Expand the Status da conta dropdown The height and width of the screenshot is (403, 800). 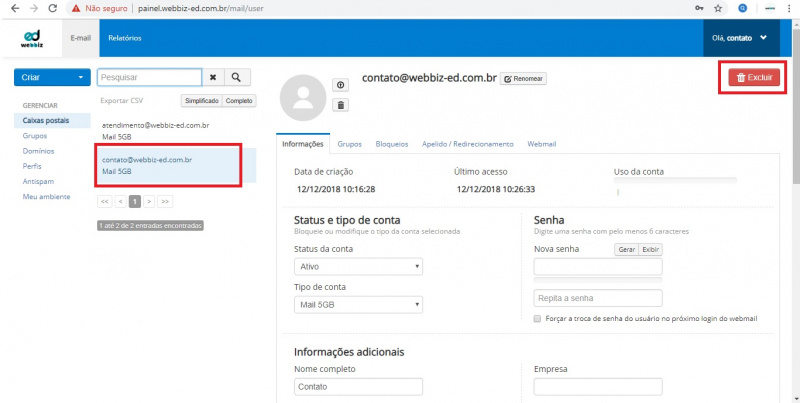[359, 267]
